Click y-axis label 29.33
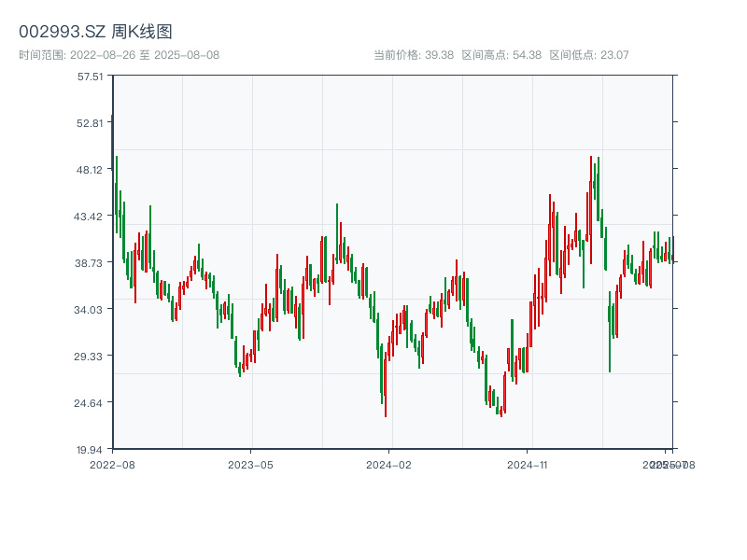 (89, 357)
